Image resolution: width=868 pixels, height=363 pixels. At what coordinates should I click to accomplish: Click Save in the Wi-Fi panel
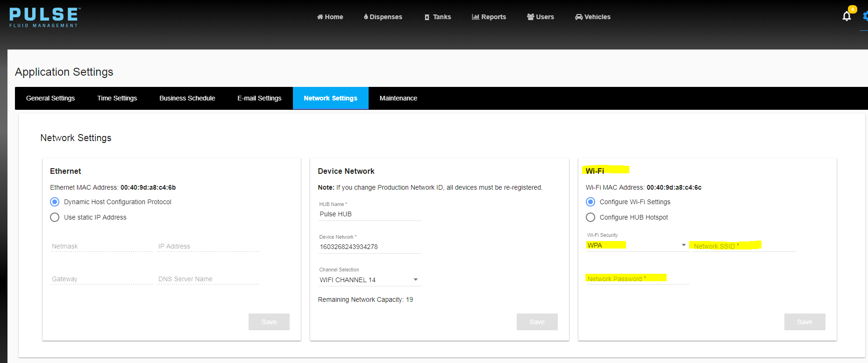[x=804, y=322]
